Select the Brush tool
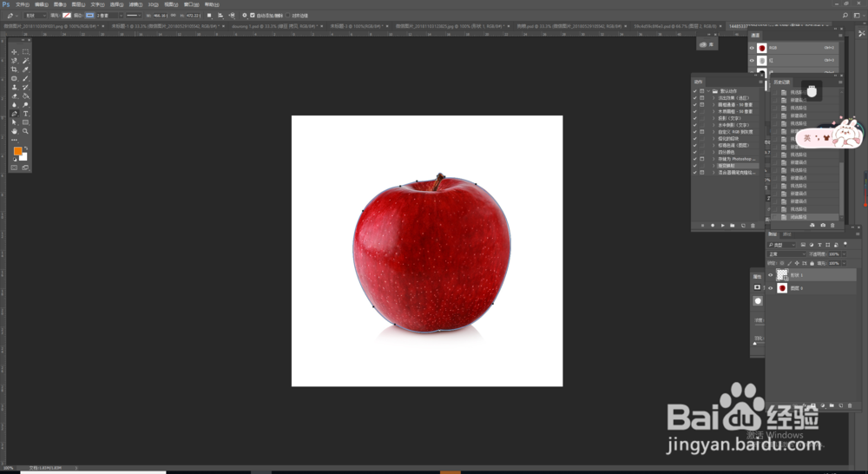This screenshot has height=474, width=868. (25, 78)
